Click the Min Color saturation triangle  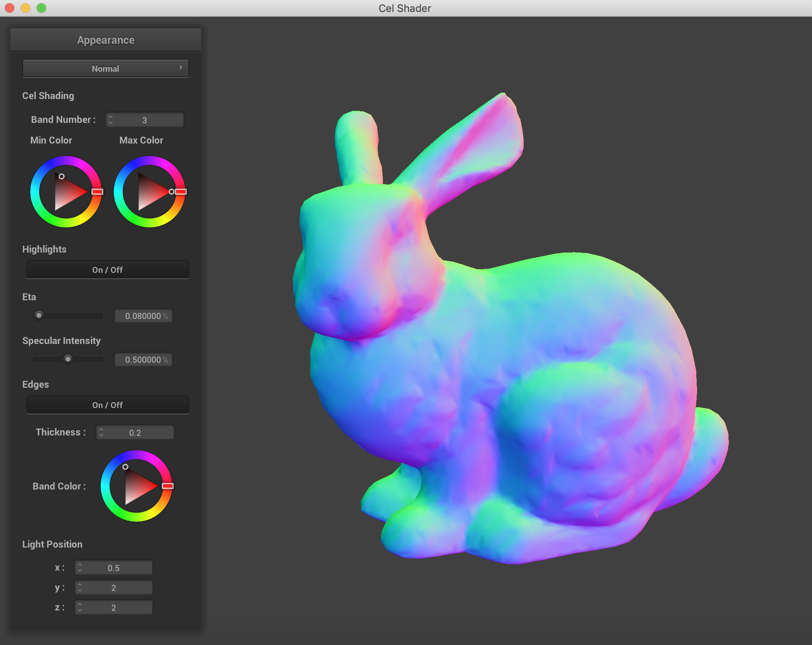click(x=66, y=192)
